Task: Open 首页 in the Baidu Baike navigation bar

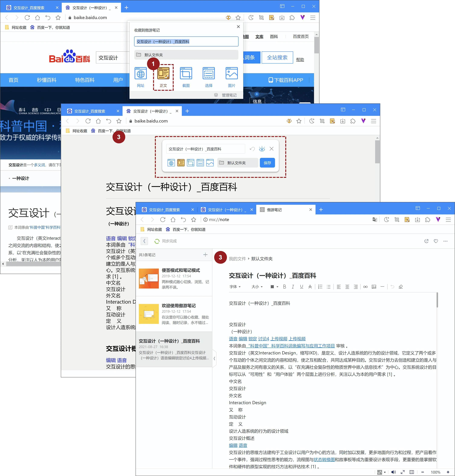Action: click(13, 80)
